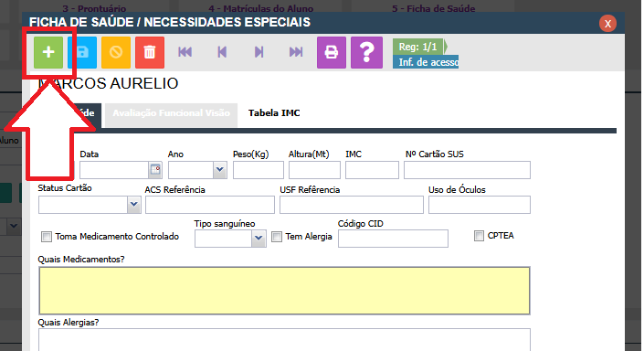Switch to Tabela IMC tab
The width and height of the screenshot is (644, 351).
274,113
